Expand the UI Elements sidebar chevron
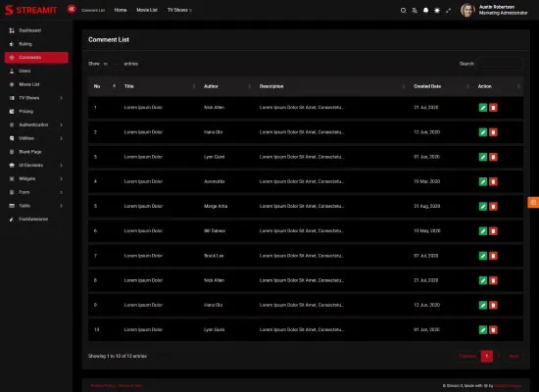This screenshot has width=539, height=392. pos(61,165)
